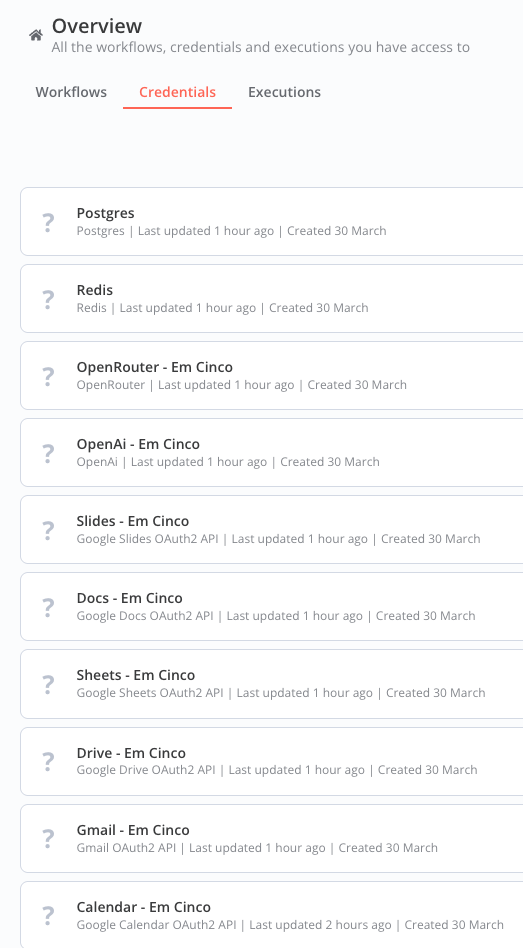The image size is (523, 948).
Task: Select the Sheets - Em Cinco title
Action: pyautogui.click(x=135, y=675)
